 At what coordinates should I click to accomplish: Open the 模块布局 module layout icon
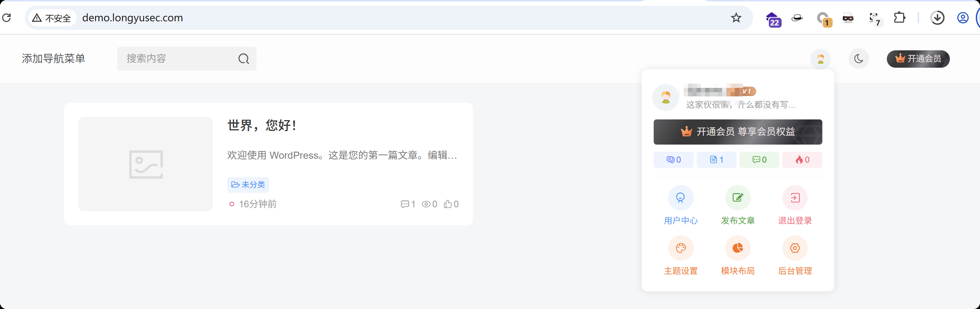(738, 248)
